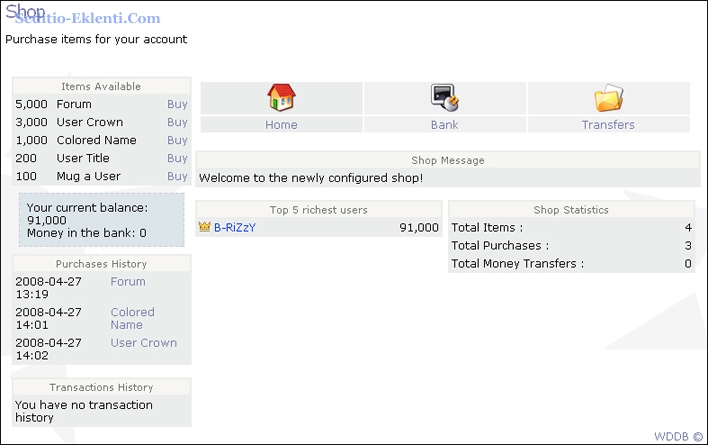Click the Bank card icon
The width and height of the screenshot is (708, 445).
444,98
